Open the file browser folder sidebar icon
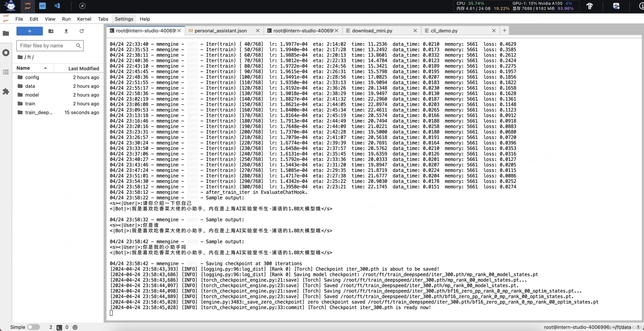Screen dimensions: 644x331 pos(6,33)
